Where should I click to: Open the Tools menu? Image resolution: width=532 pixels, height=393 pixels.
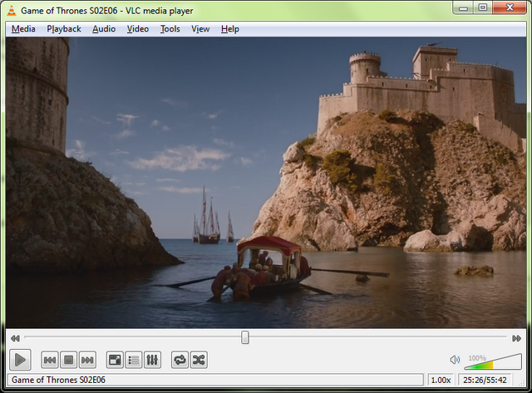point(170,29)
